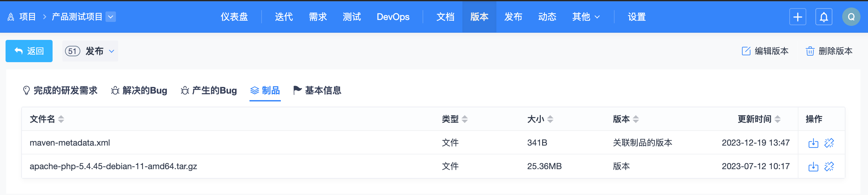The image size is (868, 195).
Task: Expand the 产品测试项目 project dropdown
Action: [x=110, y=17]
